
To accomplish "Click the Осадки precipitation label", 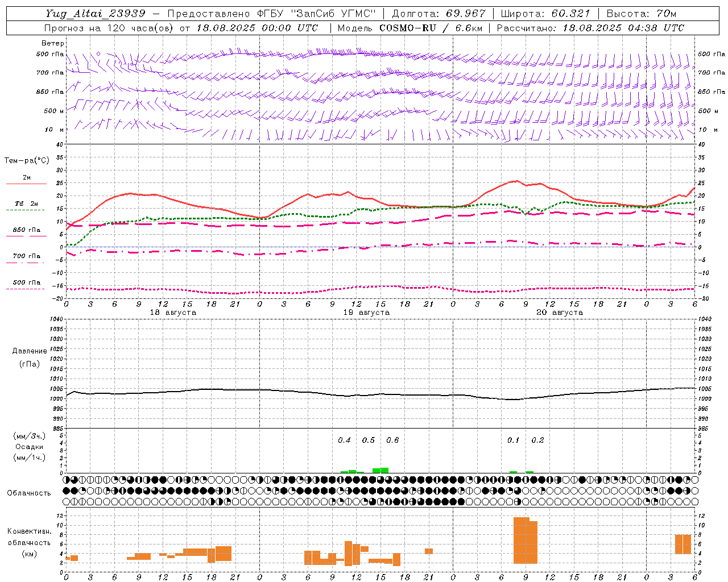I will (x=30, y=447).
